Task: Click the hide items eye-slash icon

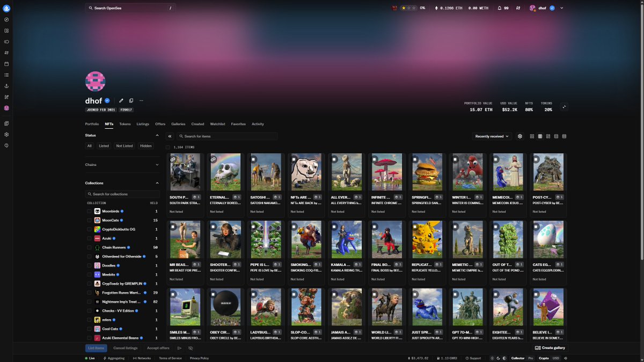Action: (191, 348)
